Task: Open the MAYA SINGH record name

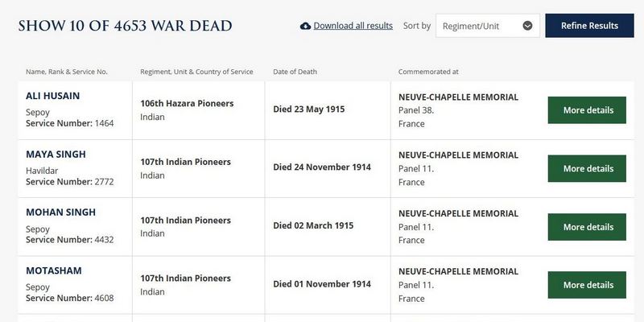Action: pos(56,155)
